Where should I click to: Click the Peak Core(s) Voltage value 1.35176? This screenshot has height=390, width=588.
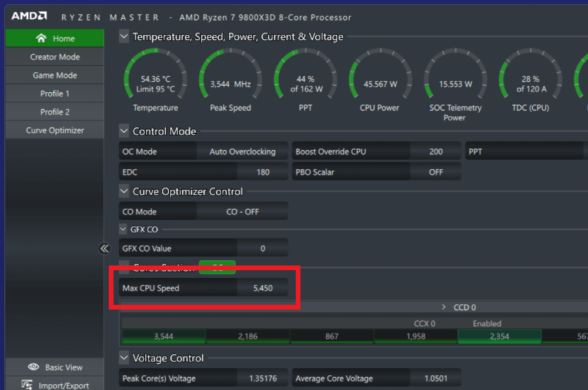(x=262, y=378)
